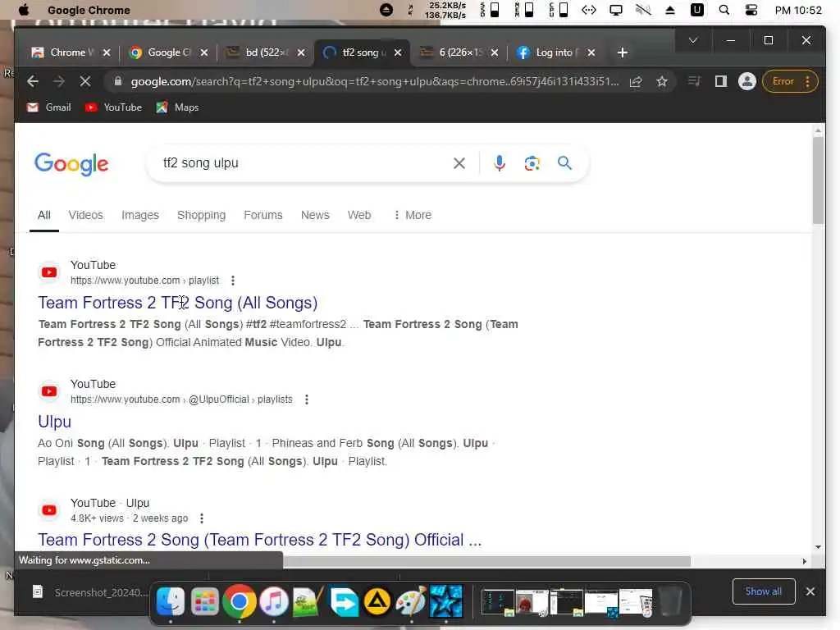
Task: Open the blue star app in dock
Action: [445, 601]
